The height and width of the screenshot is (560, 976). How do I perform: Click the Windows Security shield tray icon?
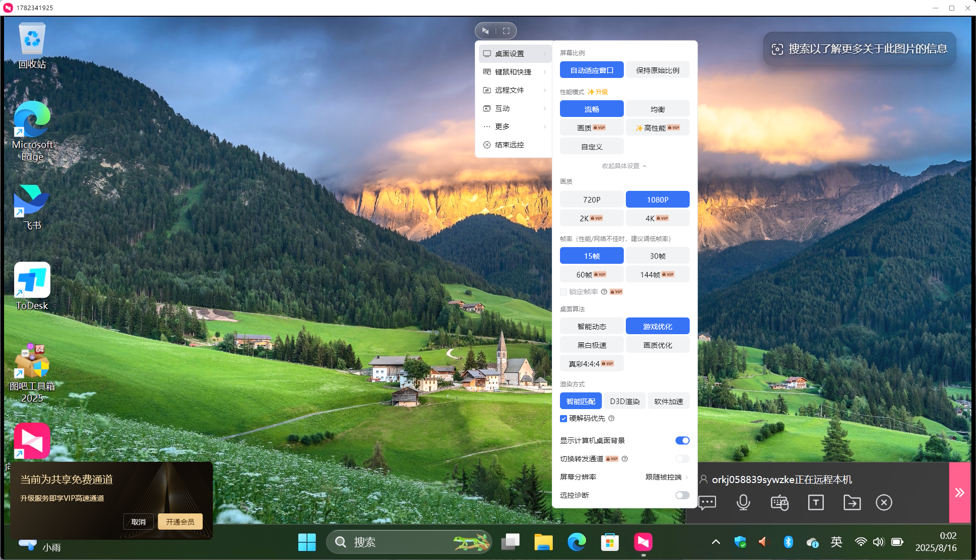740,542
